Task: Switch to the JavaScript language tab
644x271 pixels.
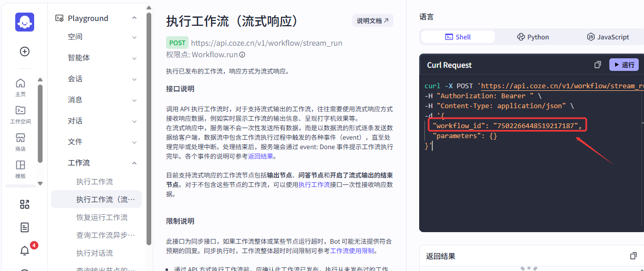Action: pyautogui.click(x=608, y=37)
